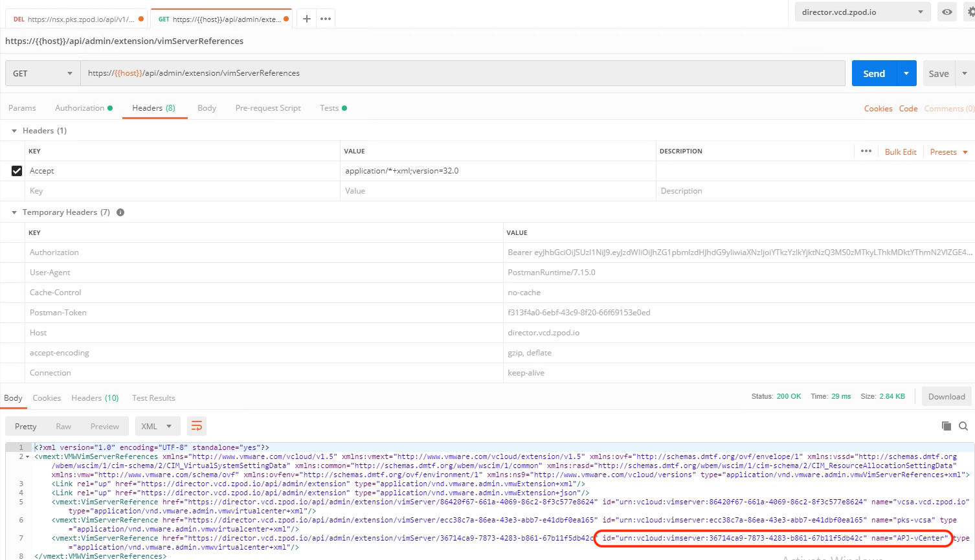This screenshot has width=975, height=560.
Task: Collapse the Headers (1) section
Action: (x=14, y=131)
